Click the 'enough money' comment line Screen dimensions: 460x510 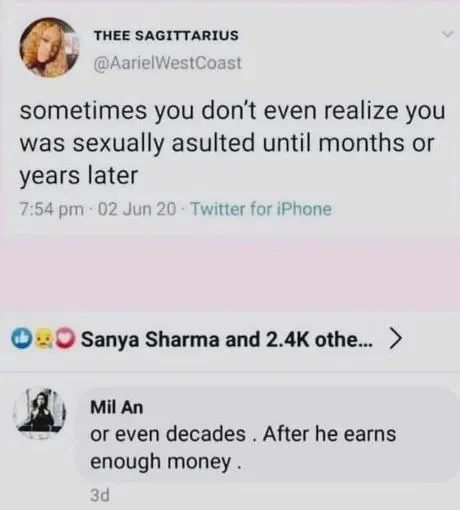click(x=165, y=462)
